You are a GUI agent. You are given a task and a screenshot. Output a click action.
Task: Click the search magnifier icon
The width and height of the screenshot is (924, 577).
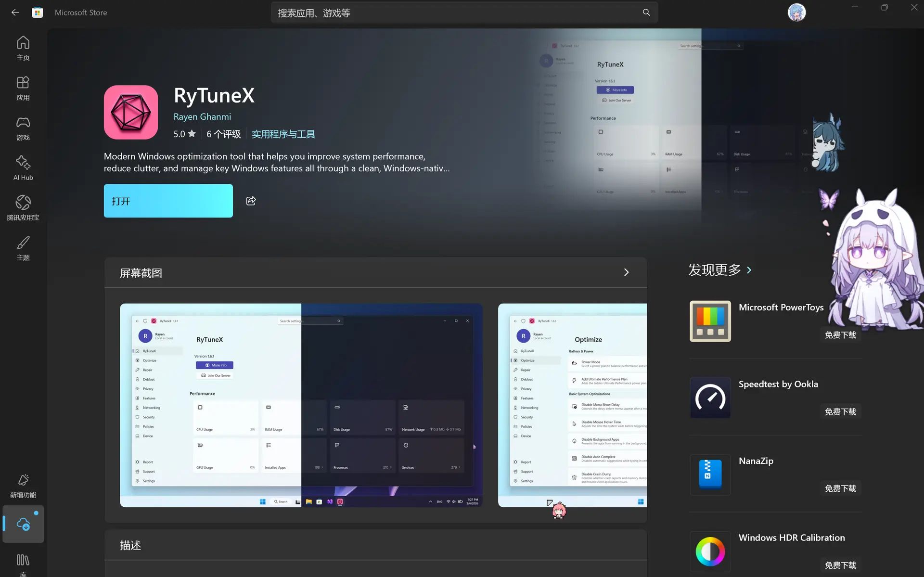pyautogui.click(x=646, y=13)
